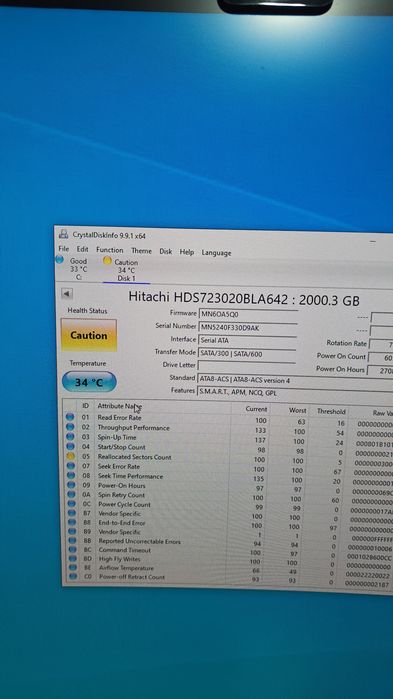Click the Power On Hours value field
This screenshot has height=699, width=393.
[380, 371]
